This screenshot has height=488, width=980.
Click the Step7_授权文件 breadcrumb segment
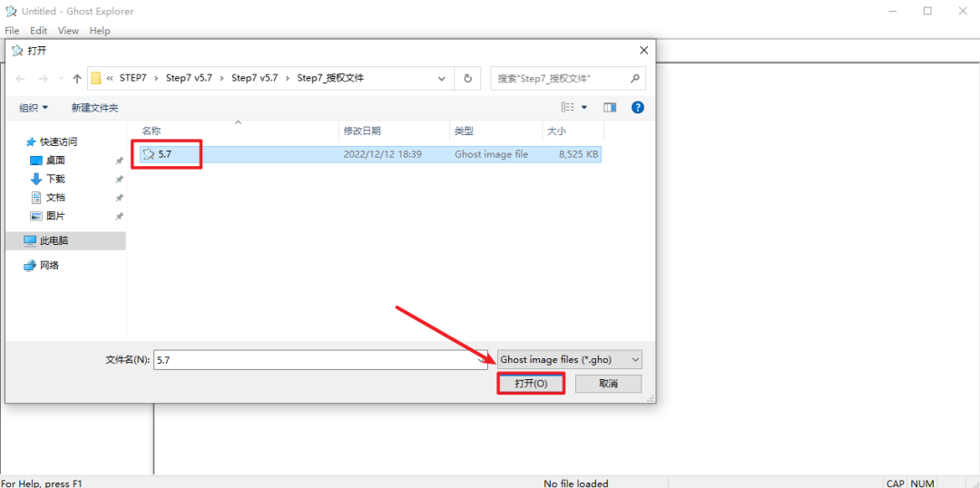[330, 78]
